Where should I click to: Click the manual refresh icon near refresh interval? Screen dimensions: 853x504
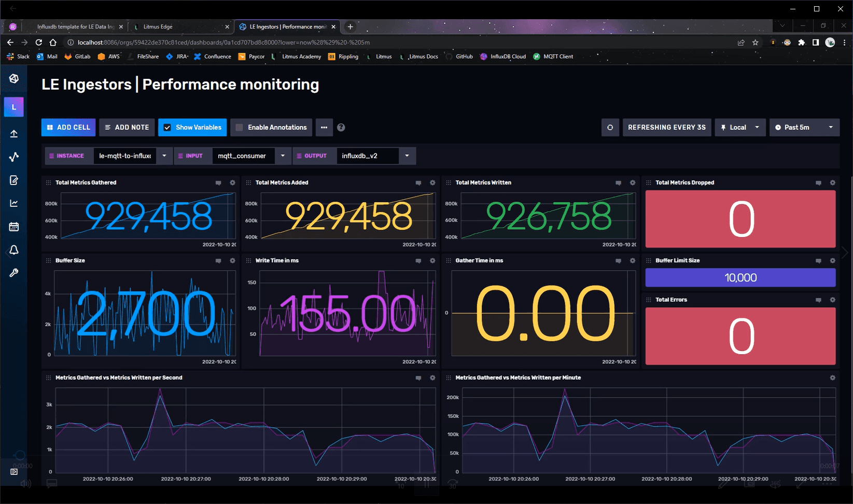pyautogui.click(x=610, y=127)
